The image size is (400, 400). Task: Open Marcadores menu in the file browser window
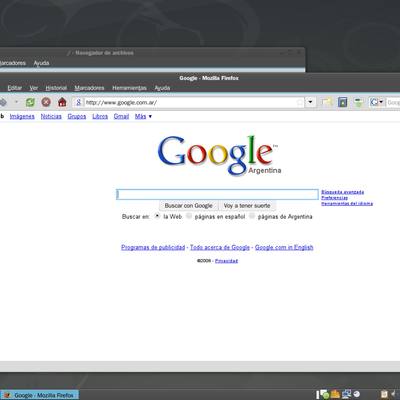point(13,63)
